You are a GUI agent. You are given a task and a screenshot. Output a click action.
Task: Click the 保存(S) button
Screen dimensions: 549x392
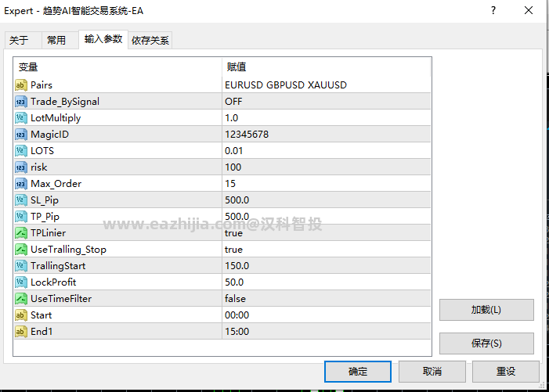[486, 343]
